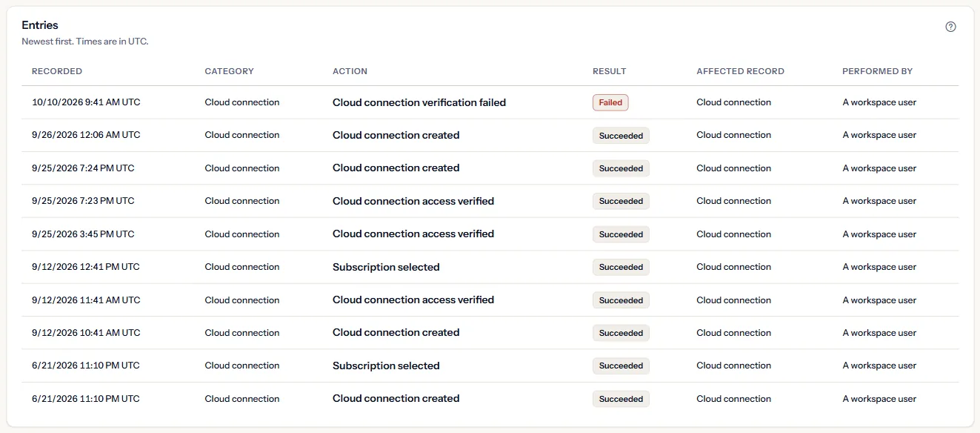Open 'Cloud connection access verified' at 7:23 PM

pos(413,201)
